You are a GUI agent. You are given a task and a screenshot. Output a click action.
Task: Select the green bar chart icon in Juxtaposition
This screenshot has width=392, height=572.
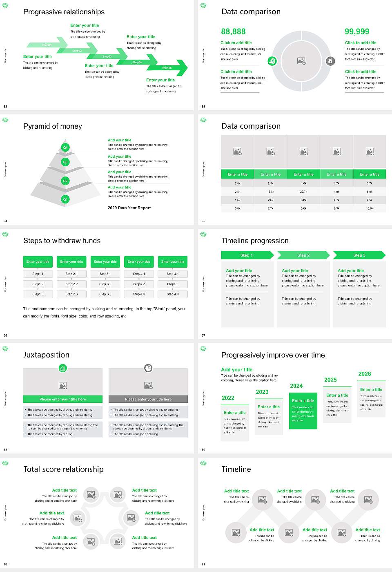coord(62,368)
